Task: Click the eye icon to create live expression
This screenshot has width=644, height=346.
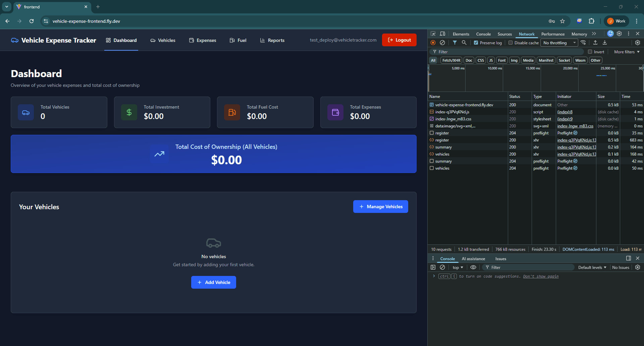Action: click(473, 267)
